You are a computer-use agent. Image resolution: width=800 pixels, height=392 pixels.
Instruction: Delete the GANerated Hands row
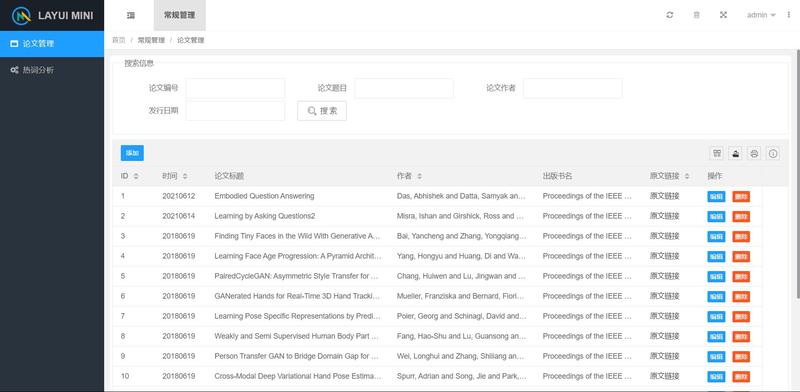(741, 297)
